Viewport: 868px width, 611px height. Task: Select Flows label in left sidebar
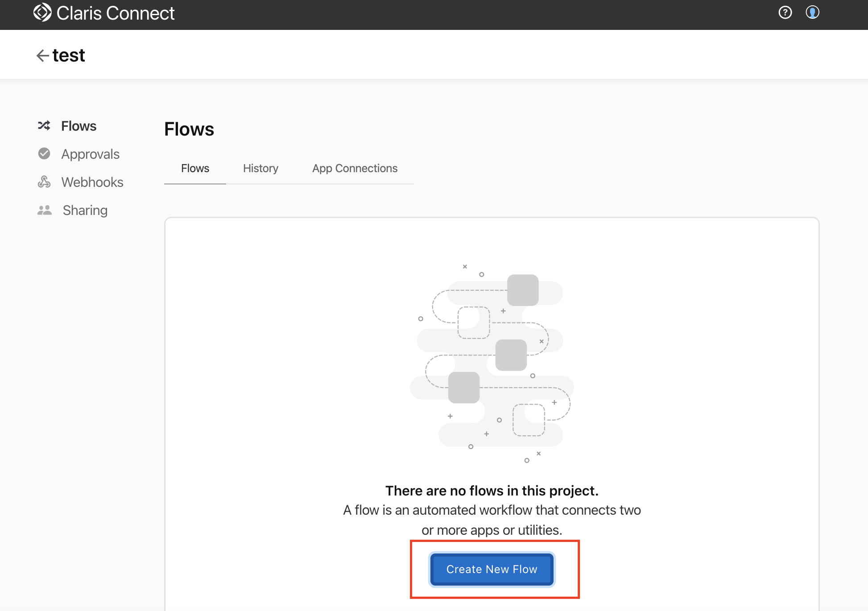click(79, 126)
